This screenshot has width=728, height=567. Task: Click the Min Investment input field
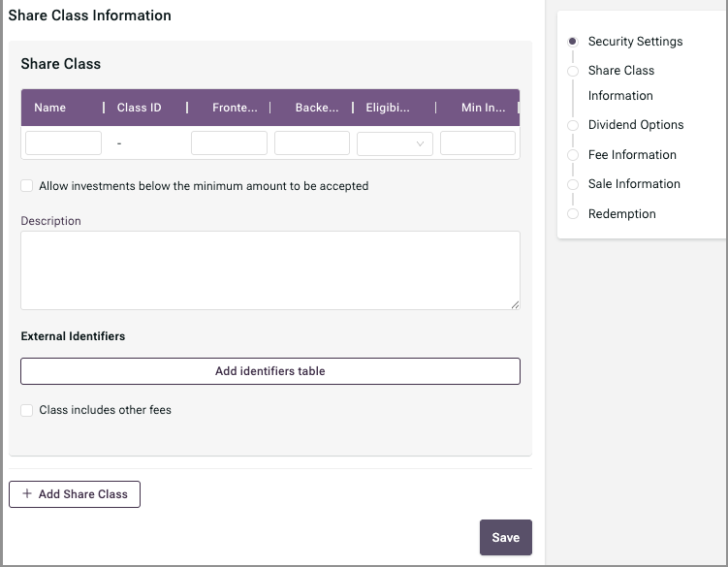coord(478,143)
